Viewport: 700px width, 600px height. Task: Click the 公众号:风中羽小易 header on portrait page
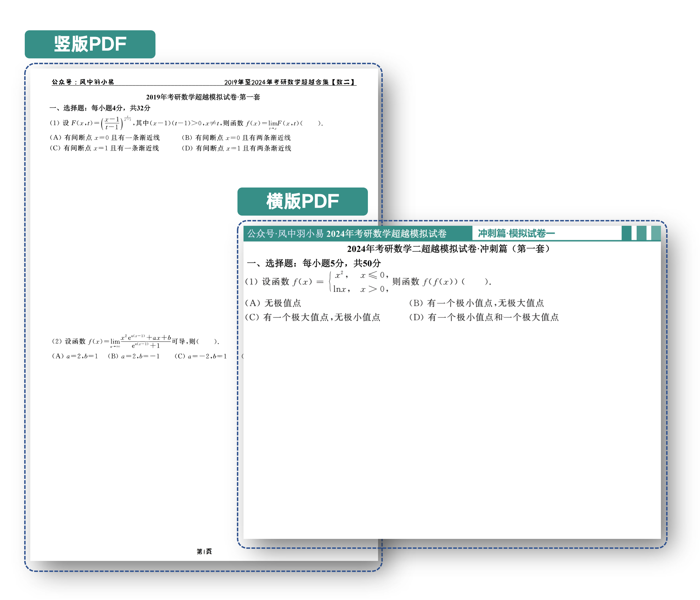pyautogui.click(x=83, y=82)
